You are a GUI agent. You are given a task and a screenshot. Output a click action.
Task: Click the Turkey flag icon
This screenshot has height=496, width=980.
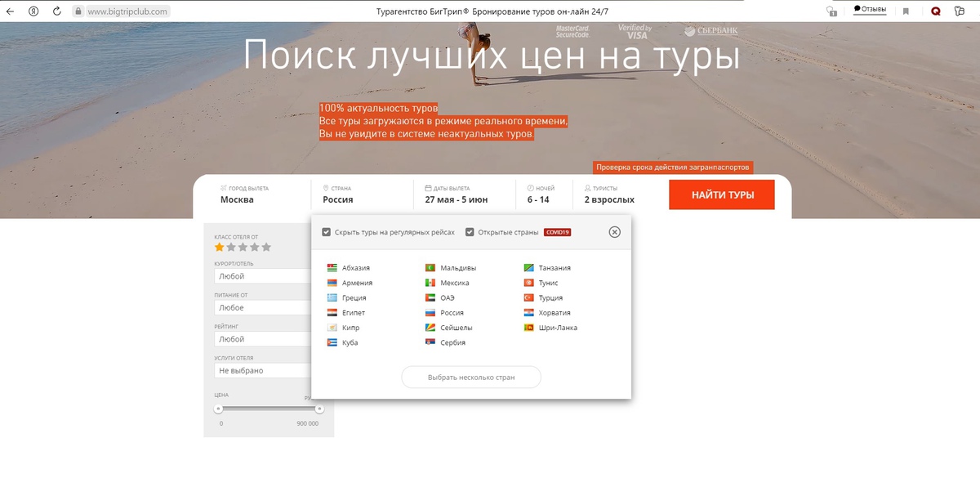point(528,298)
